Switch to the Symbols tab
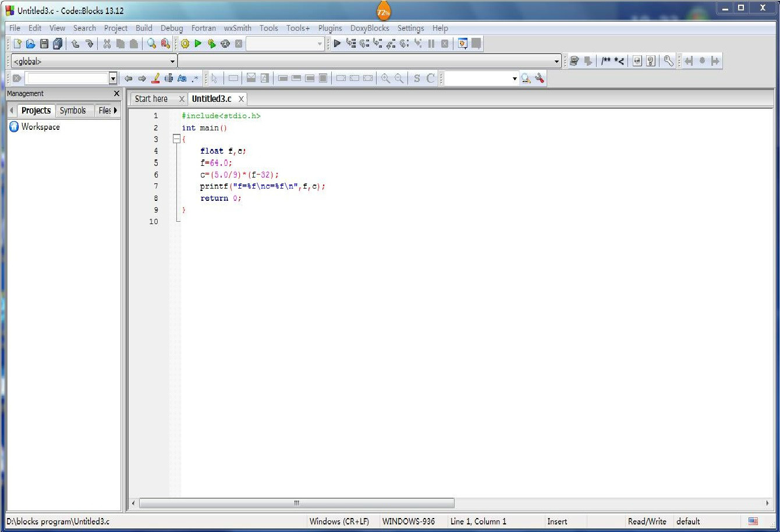 [x=73, y=110]
